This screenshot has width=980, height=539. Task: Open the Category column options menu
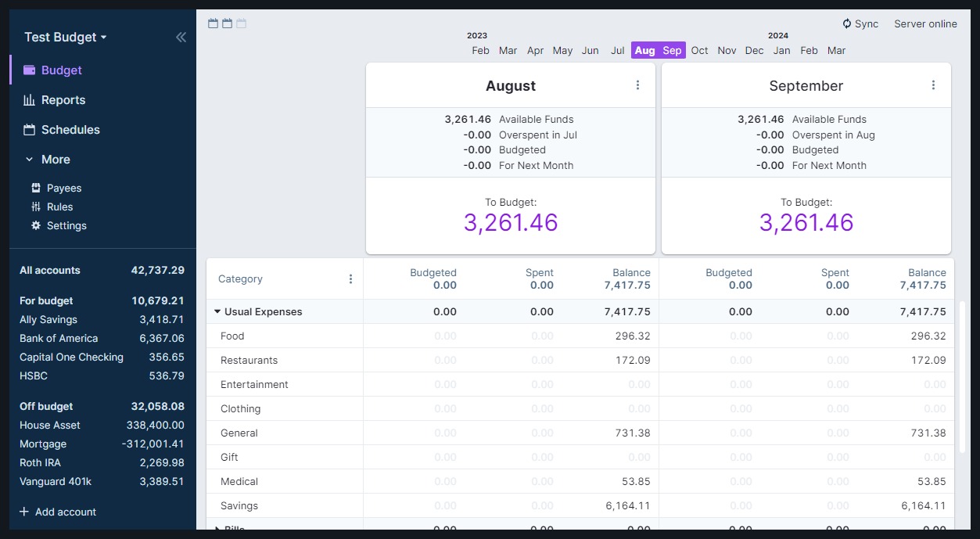pyautogui.click(x=350, y=279)
